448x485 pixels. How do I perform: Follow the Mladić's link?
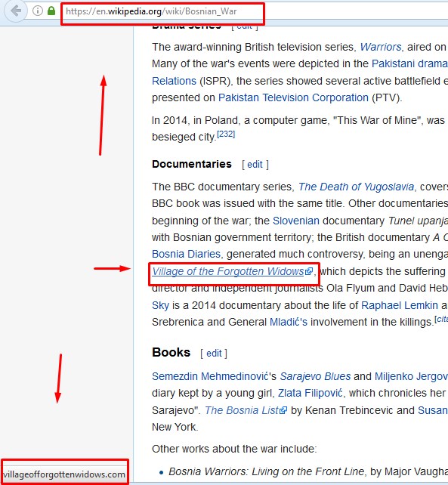point(289,323)
